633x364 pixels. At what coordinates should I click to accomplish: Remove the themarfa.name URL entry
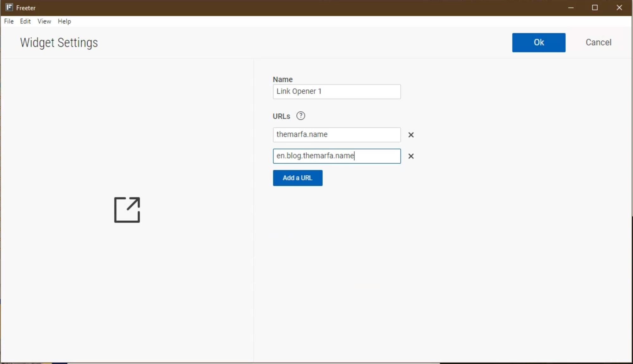click(x=411, y=135)
